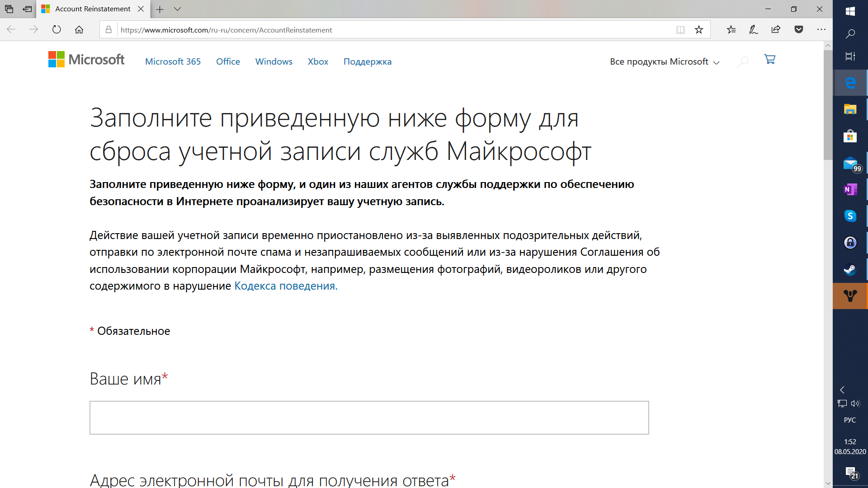
Task: Open Edge Settings and more menu
Action: 821,30
